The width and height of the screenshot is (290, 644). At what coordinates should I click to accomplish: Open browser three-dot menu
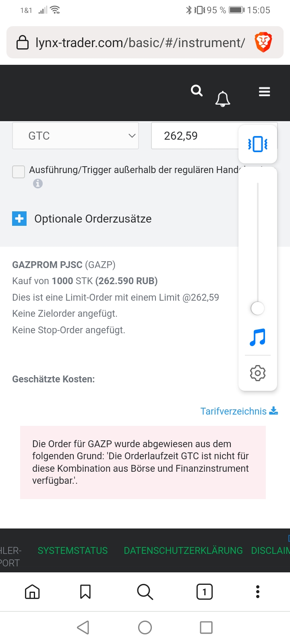click(258, 592)
